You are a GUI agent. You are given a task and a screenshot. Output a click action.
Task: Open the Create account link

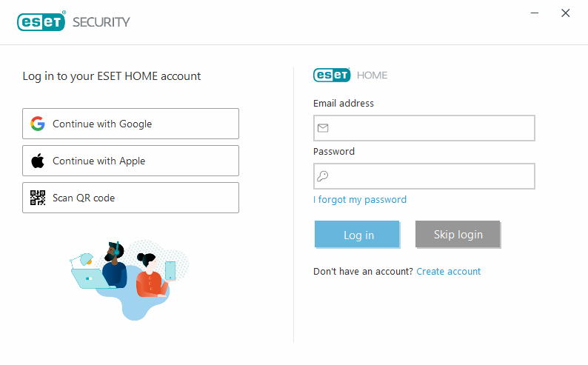point(449,272)
